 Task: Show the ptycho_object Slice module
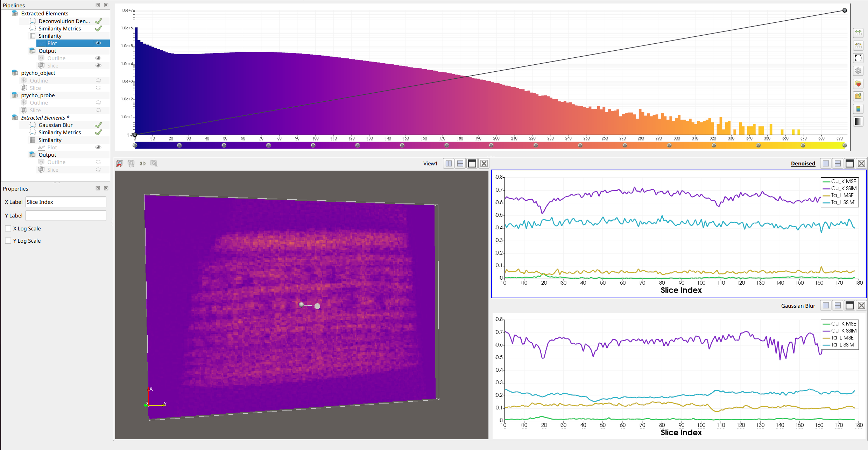click(x=98, y=88)
